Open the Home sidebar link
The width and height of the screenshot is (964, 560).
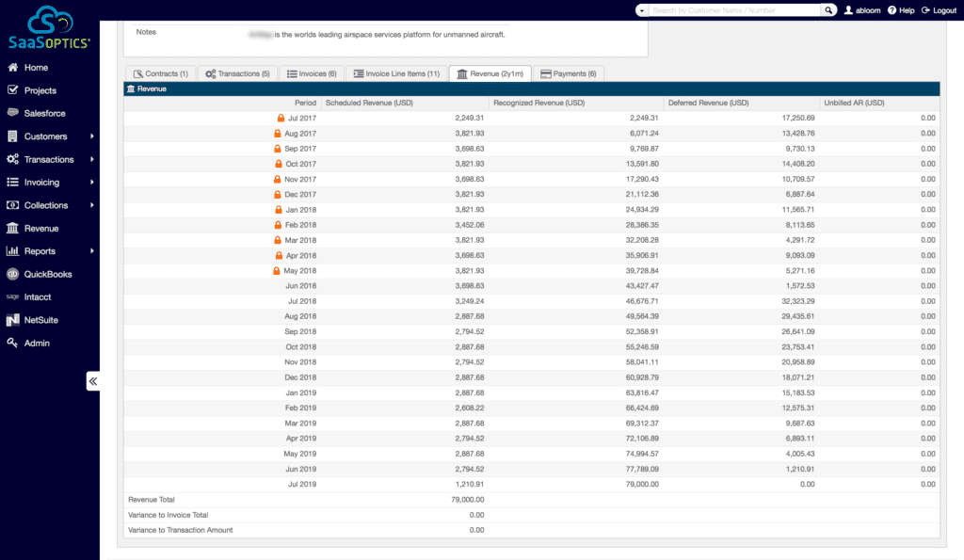(36, 67)
